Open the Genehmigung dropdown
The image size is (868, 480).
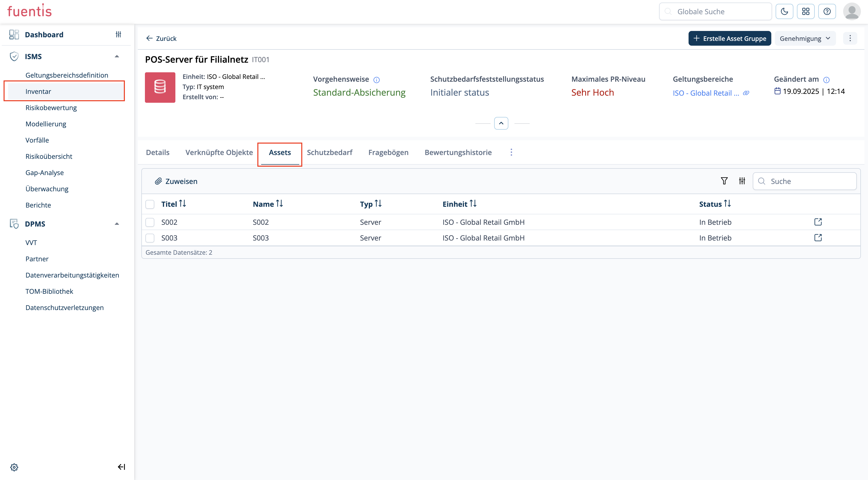point(805,38)
